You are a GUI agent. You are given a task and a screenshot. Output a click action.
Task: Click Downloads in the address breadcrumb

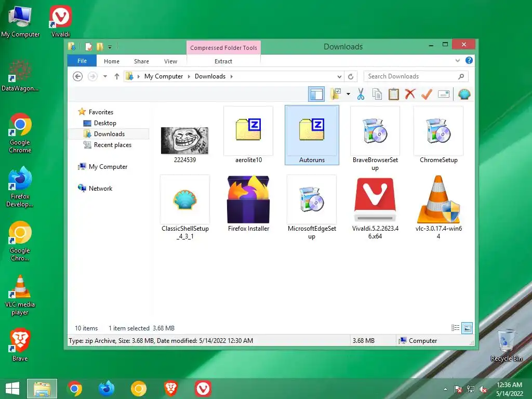pos(210,76)
